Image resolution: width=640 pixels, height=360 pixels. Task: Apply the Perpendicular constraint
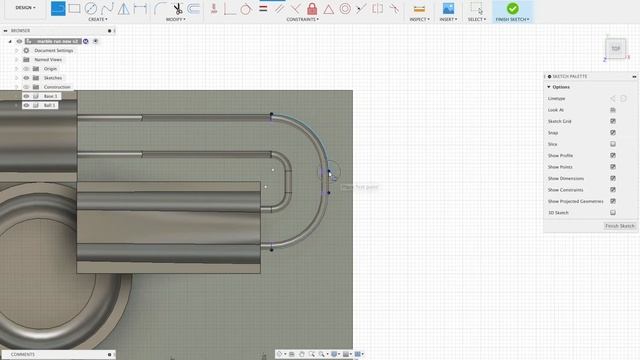[x=296, y=9]
